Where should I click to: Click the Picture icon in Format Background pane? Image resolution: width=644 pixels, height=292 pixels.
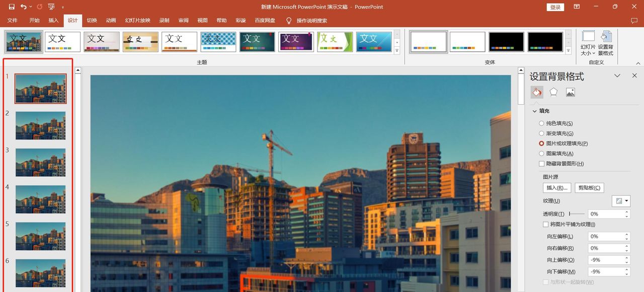click(x=570, y=92)
